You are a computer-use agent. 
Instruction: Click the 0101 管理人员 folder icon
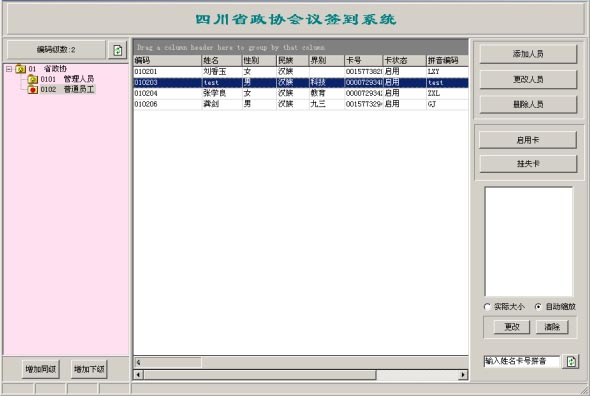tap(33, 79)
